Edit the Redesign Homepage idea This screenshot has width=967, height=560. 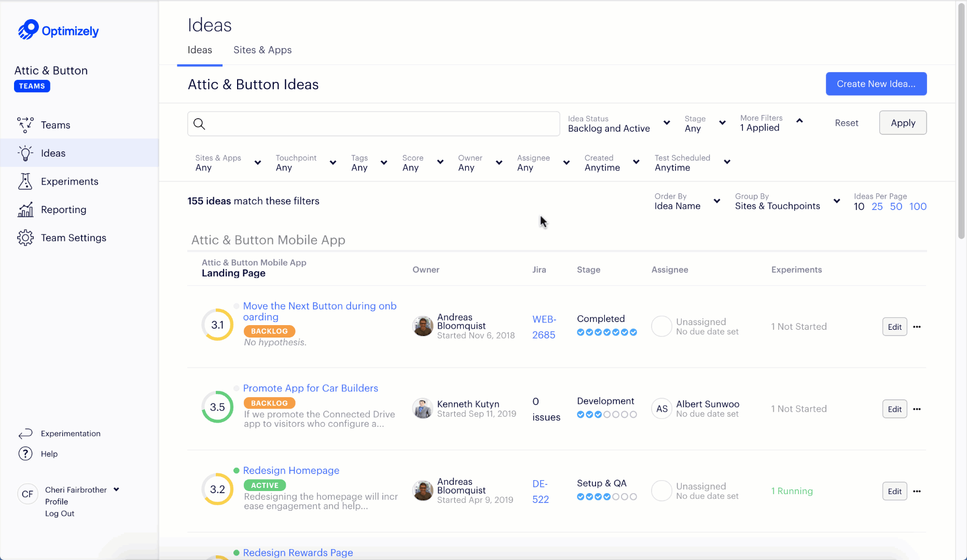[895, 491]
